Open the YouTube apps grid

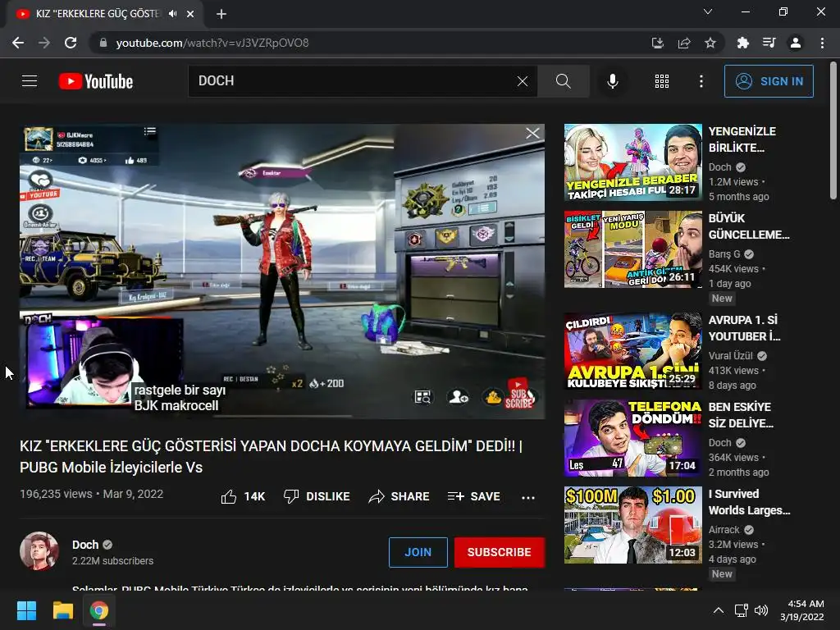(x=662, y=81)
